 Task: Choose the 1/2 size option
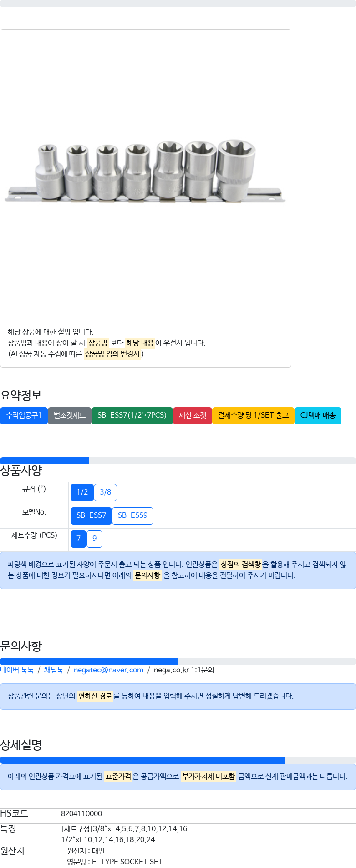(82, 492)
